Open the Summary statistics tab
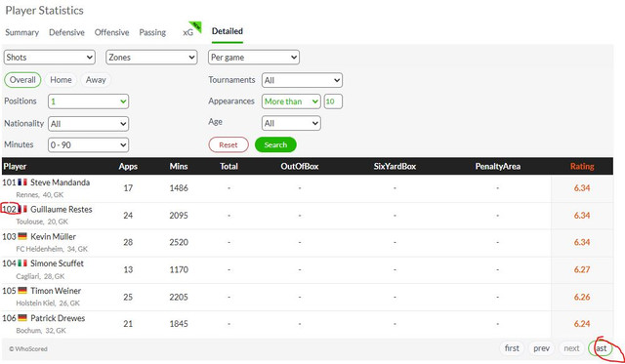 point(21,32)
